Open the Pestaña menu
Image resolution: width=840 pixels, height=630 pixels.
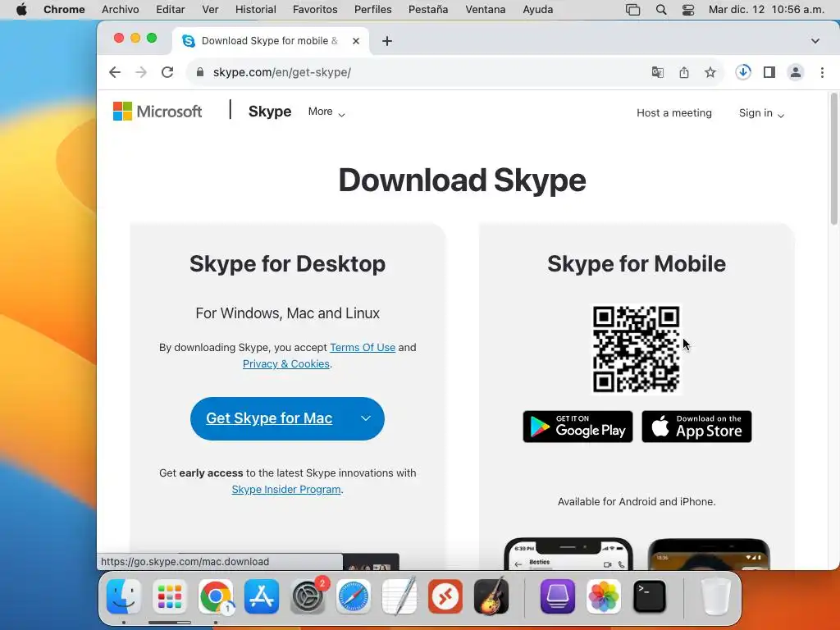click(x=428, y=10)
